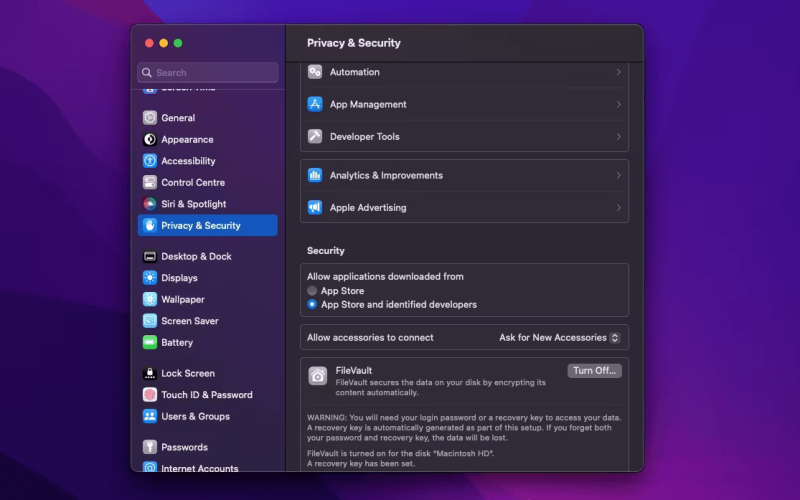Click the General sidebar icon
The width and height of the screenshot is (800, 500).
149,118
